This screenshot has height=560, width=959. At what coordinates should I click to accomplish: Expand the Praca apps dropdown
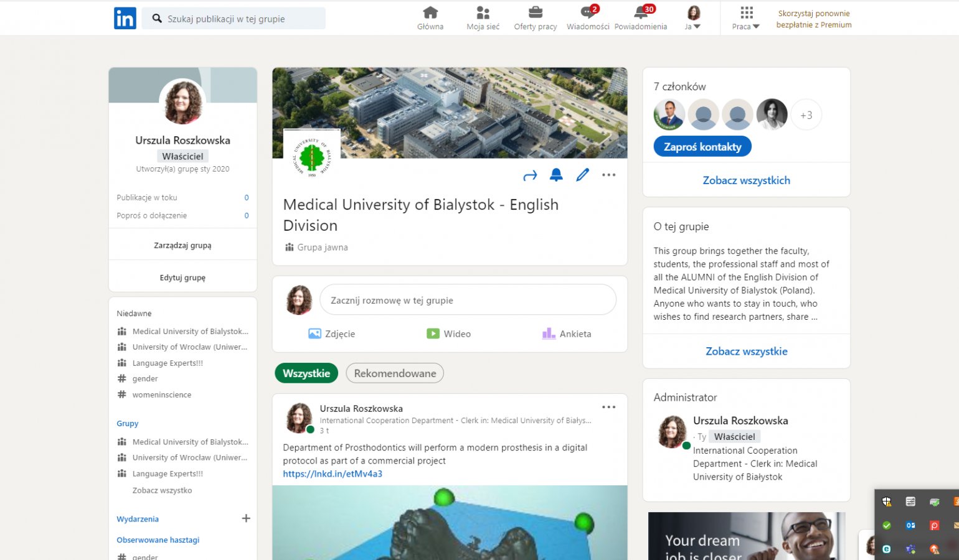coord(746,18)
